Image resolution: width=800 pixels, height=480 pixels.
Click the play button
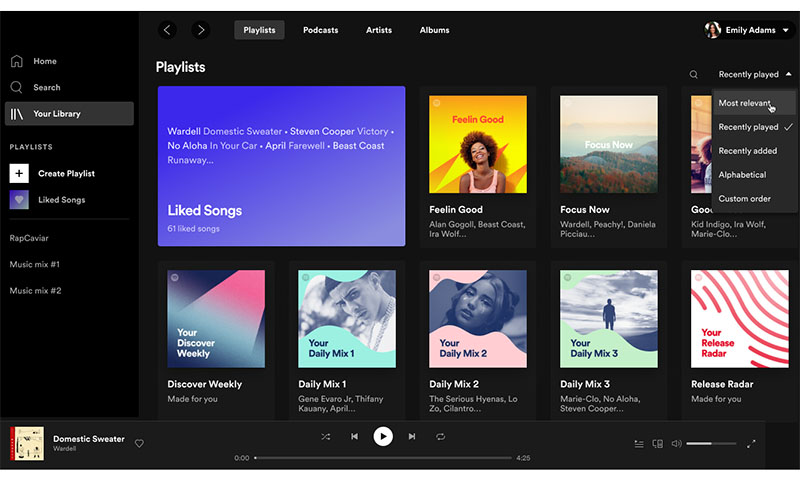383,437
